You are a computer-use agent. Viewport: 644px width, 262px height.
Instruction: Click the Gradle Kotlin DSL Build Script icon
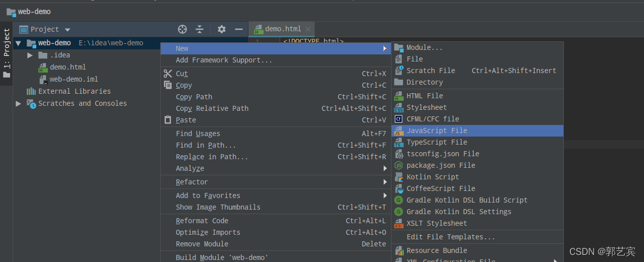click(399, 200)
